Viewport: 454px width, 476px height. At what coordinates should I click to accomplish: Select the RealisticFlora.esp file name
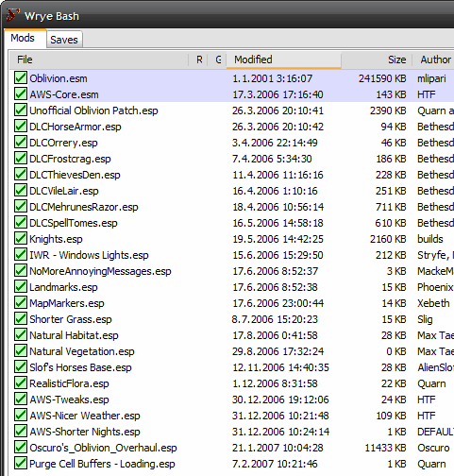(69, 383)
